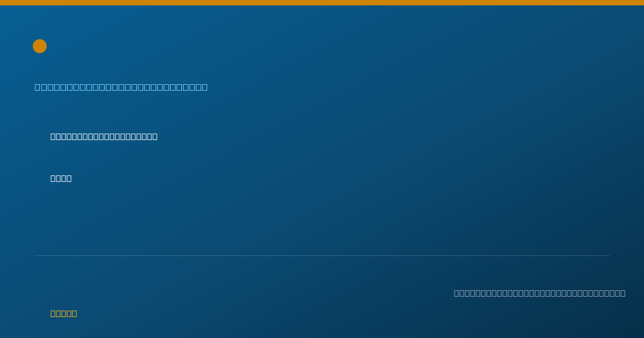644x338 pixels.
Task: Click the long gray caption text
Action: click(539, 293)
